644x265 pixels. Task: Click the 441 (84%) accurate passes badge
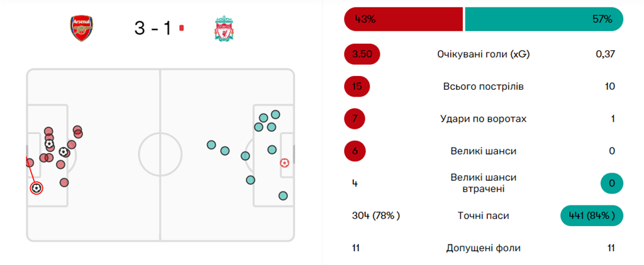[591, 215]
